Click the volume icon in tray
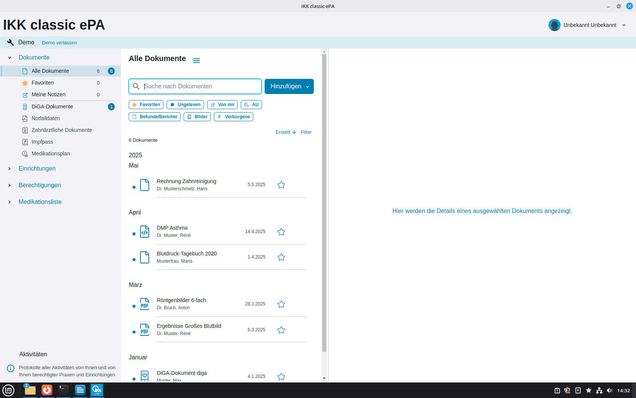636x398 pixels. click(x=609, y=390)
